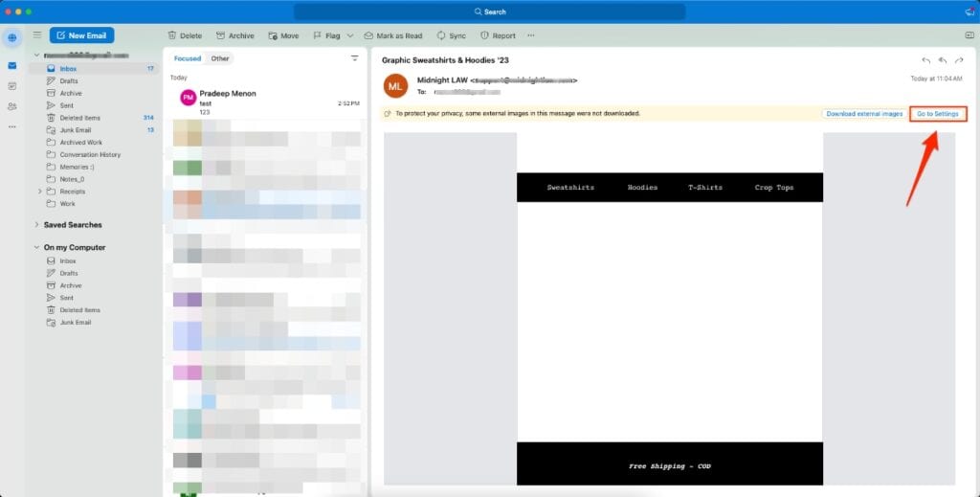Image resolution: width=980 pixels, height=497 pixels.
Task: Select the Inbox folder with 17 unread
Action: (94, 69)
